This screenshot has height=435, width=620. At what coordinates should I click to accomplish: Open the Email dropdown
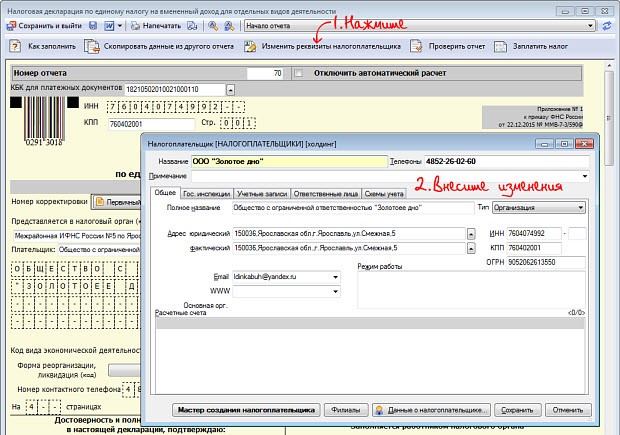point(335,277)
